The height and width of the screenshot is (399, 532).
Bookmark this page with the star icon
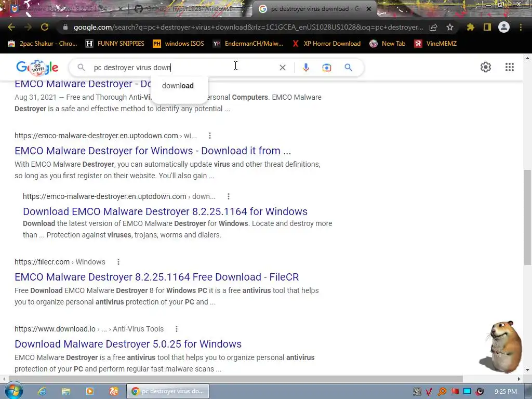450,27
